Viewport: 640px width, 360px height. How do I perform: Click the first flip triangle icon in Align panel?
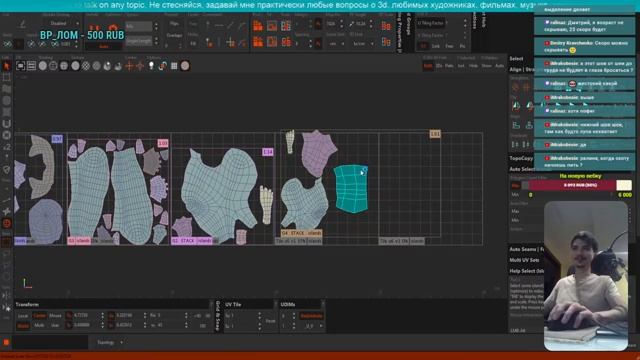[x=516, y=106]
